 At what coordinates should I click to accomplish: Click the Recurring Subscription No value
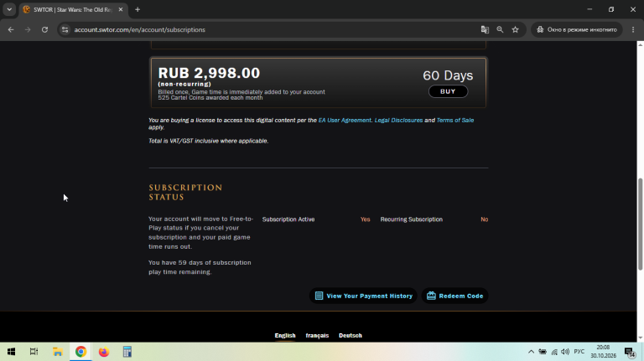(x=484, y=219)
